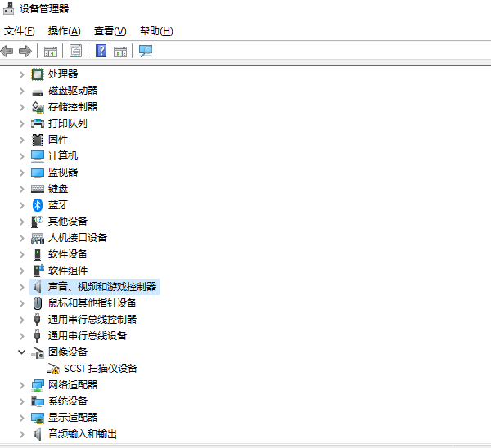Image resolution: width=491 pixels, height=448 pixels.
Task: Click the Properties toolbar icon
Action: (75, 51)
